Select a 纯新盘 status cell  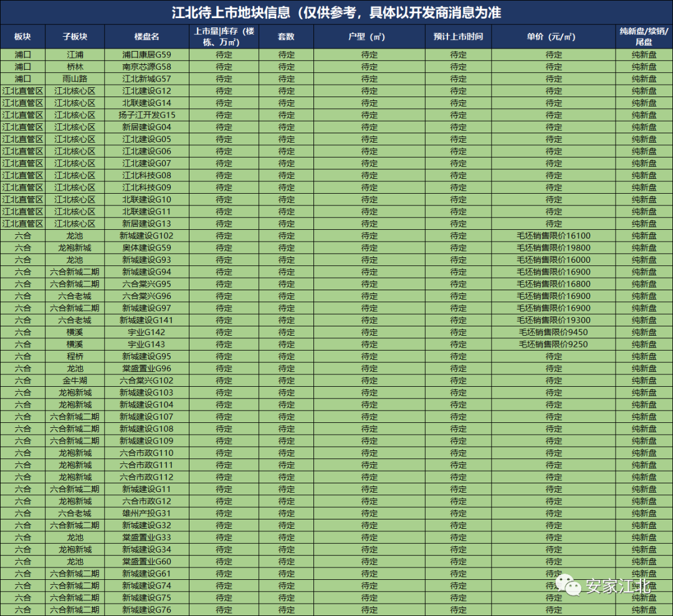pos(645,54)
